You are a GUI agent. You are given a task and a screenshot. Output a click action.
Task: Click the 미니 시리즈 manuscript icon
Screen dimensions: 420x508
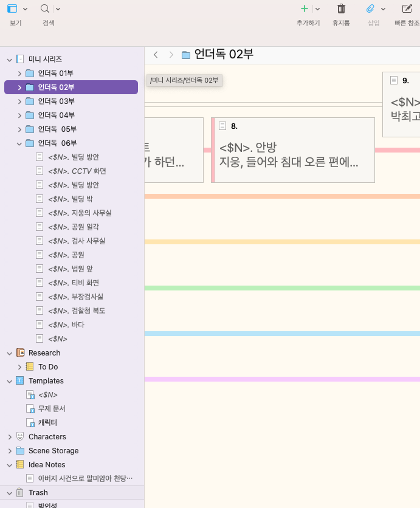point(20,59)
